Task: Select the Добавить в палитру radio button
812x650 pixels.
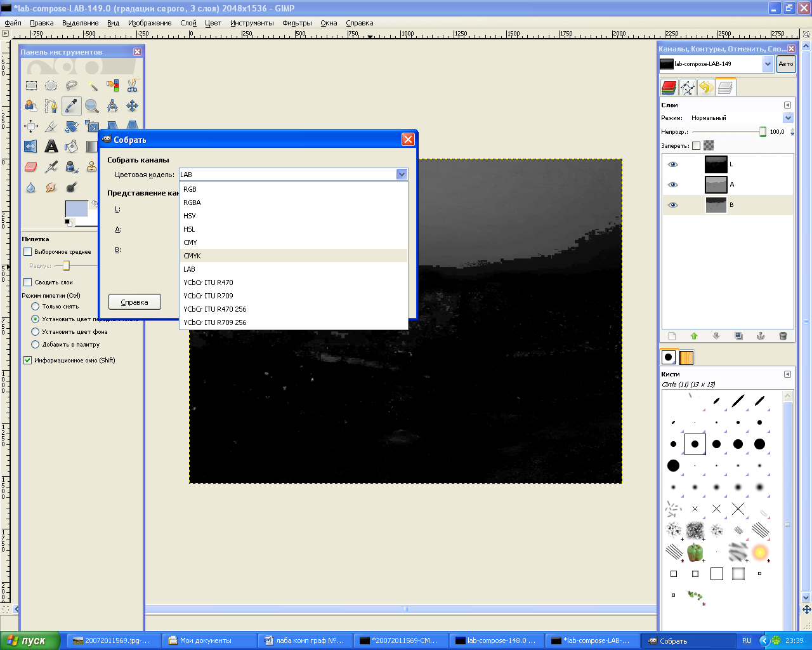Action: (x=36, y=345)
